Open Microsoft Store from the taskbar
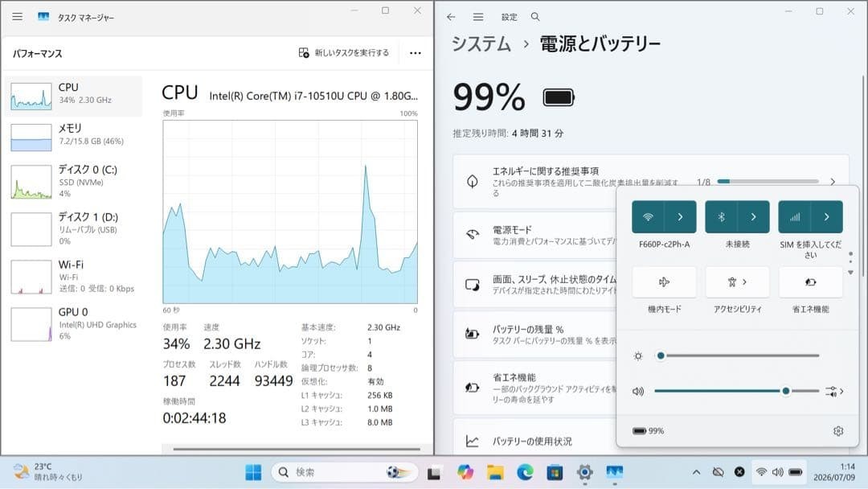Screen dimensions: 868x489 (555, 472)
